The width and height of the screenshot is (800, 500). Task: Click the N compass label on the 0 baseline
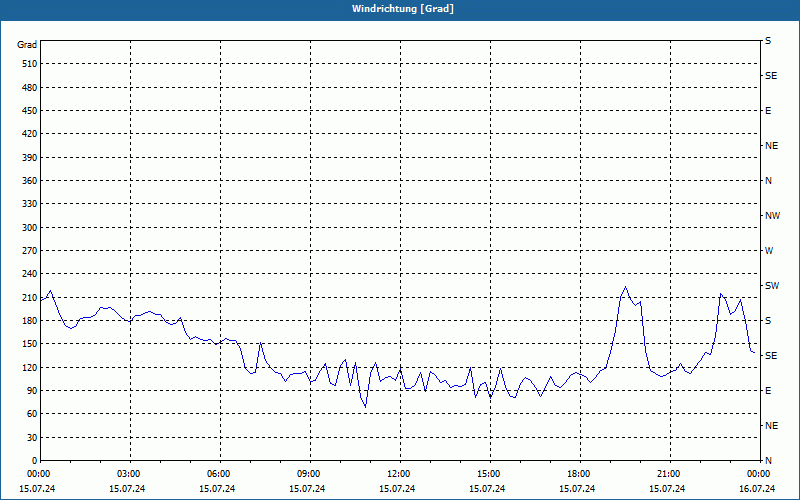coord(768,461)
